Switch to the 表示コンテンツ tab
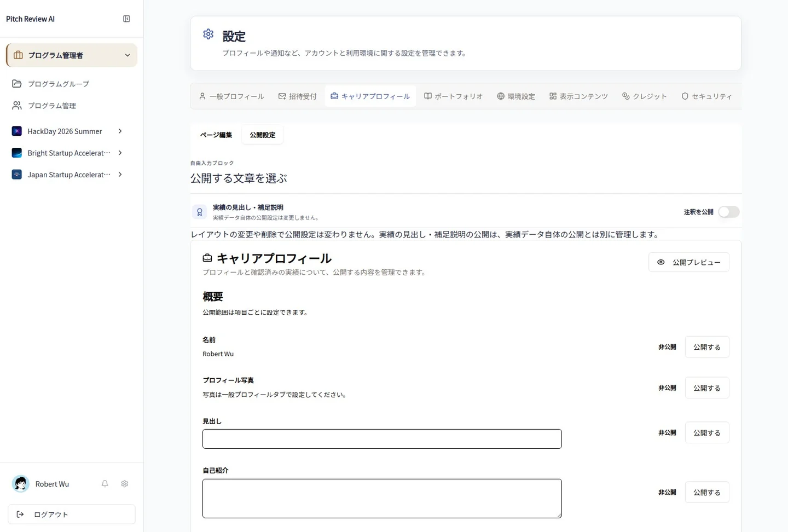The image size is (788, 532). [x=578, y=96]
